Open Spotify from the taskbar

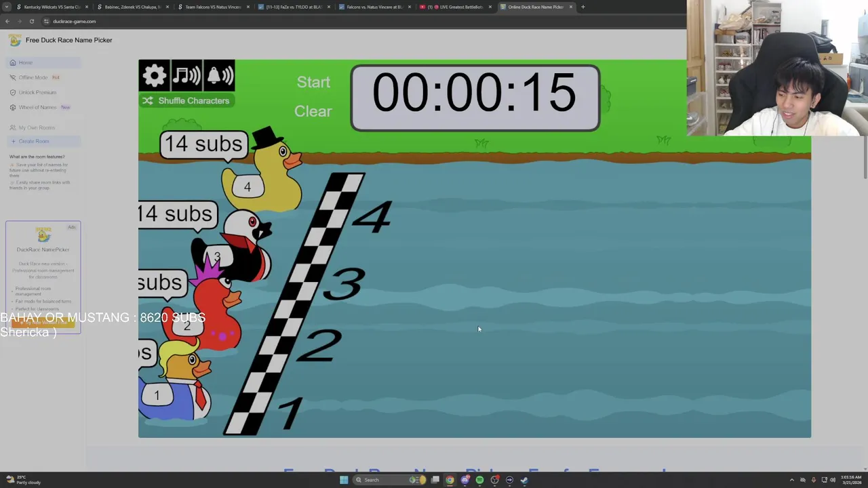point(479,480)
